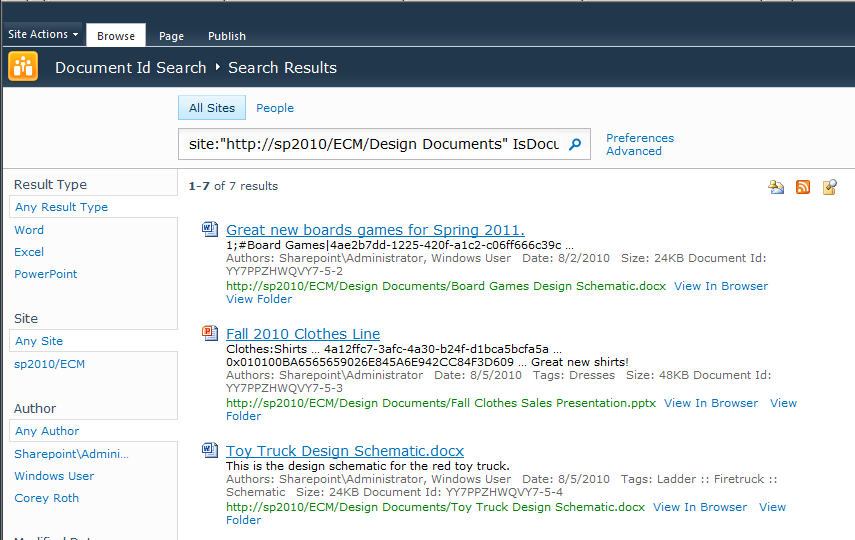Click the Author refiner heading

click(35, 409)
